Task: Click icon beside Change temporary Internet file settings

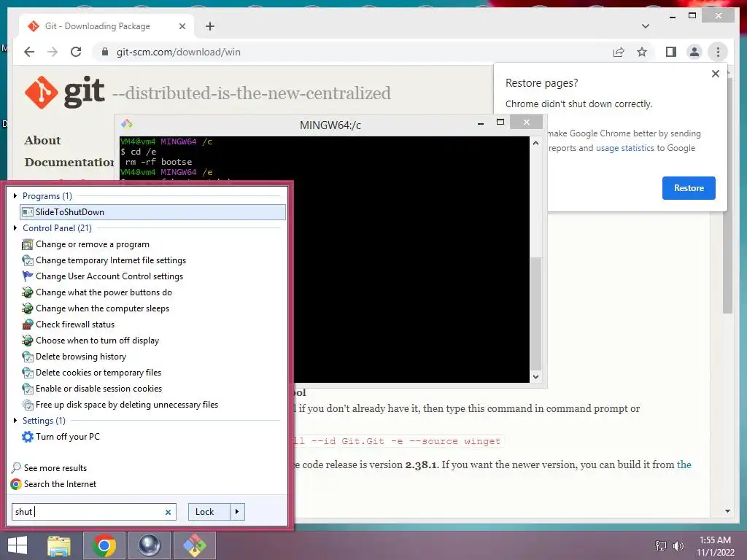Action: tap(28, 260)
